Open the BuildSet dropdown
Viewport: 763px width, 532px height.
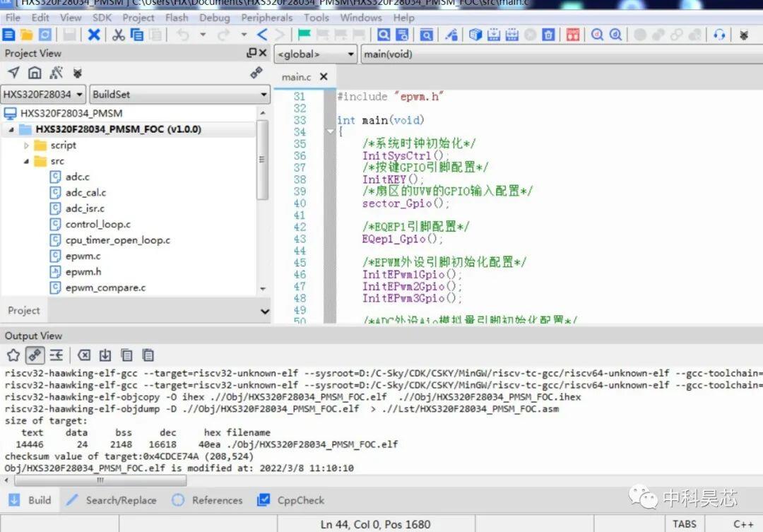click(179, 94)
